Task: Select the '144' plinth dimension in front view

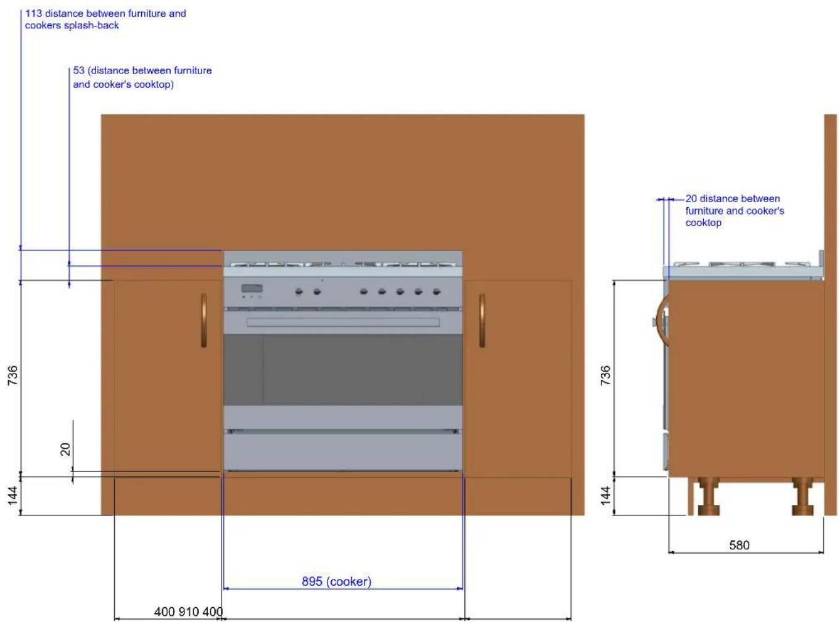Action: tap(12, 496)
